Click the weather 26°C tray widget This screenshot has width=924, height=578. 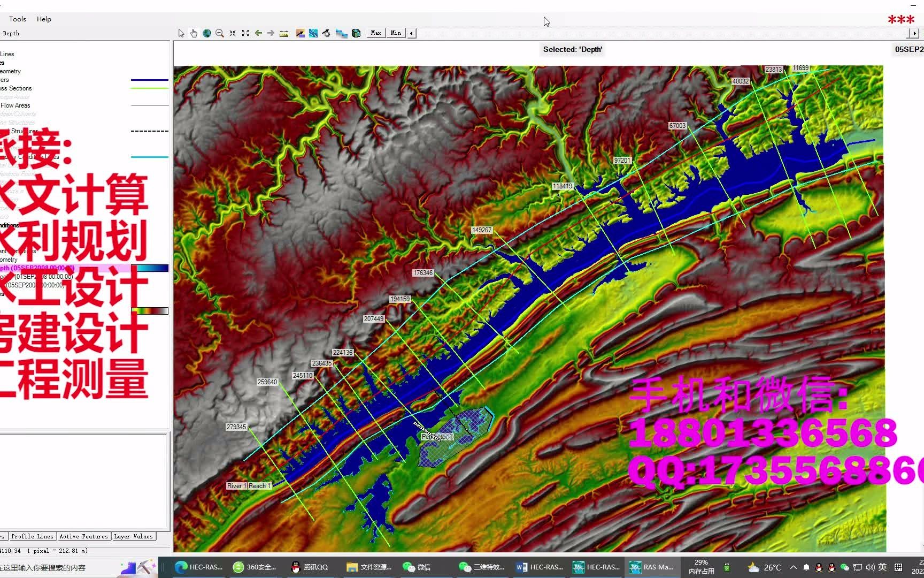click(765, 567)
